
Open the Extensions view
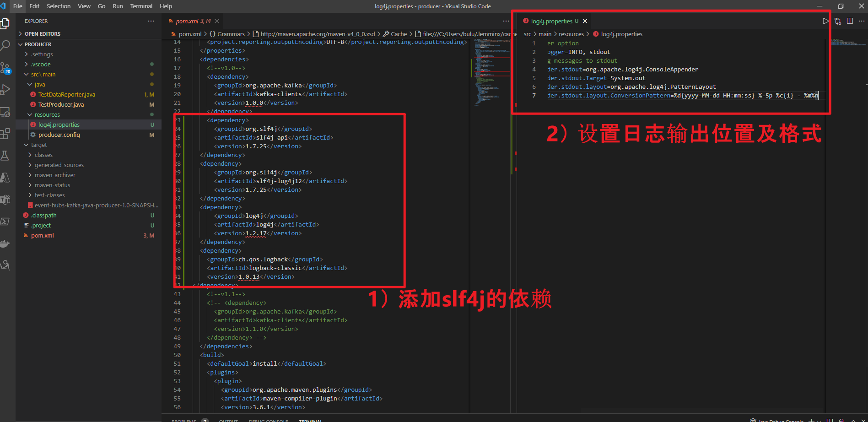pyautogui.click(x=5, y=134)
